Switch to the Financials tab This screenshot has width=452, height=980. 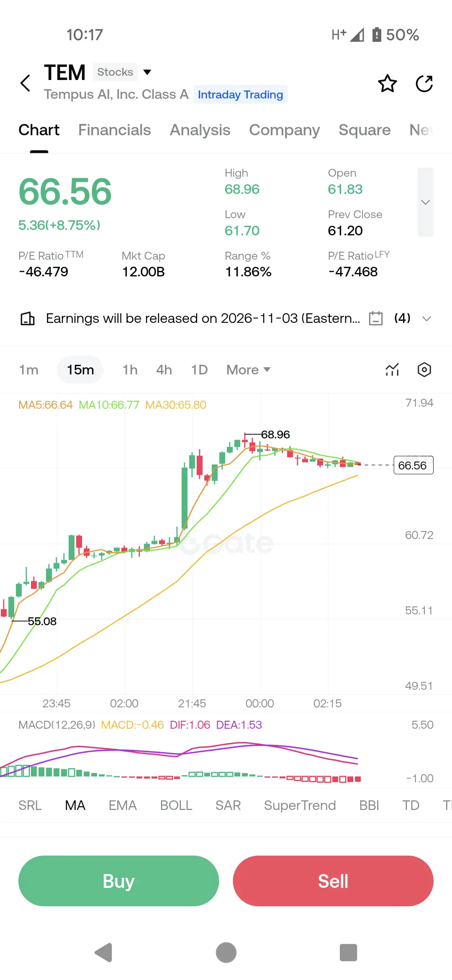pyautogui.click(x=114, y=130)
